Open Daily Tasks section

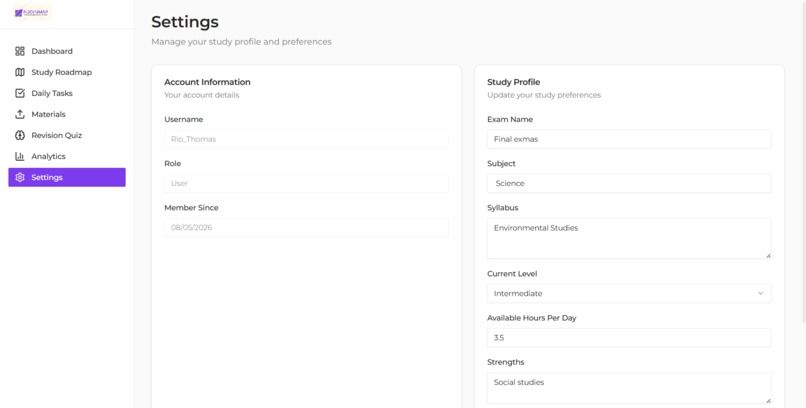pyautogui.click(x=67, y=93)
